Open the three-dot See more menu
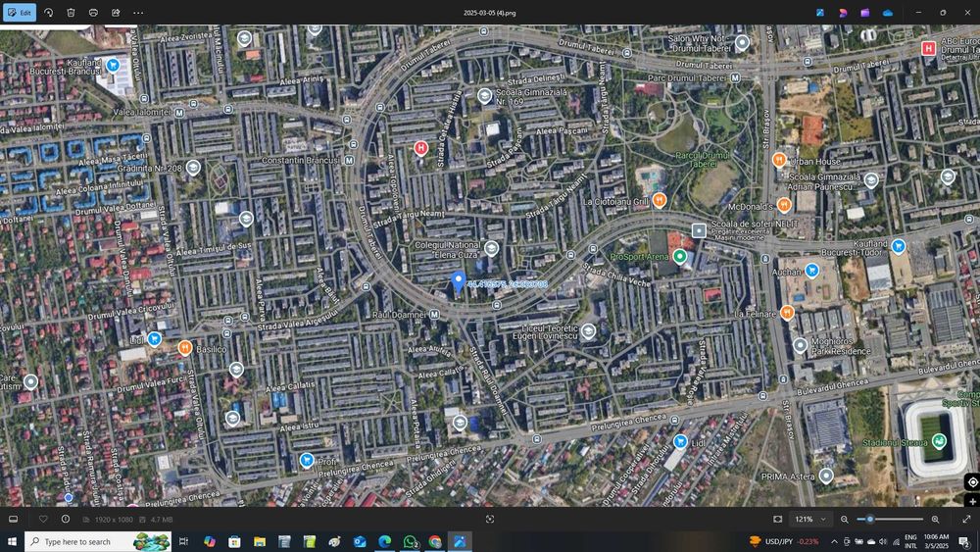 138,13
